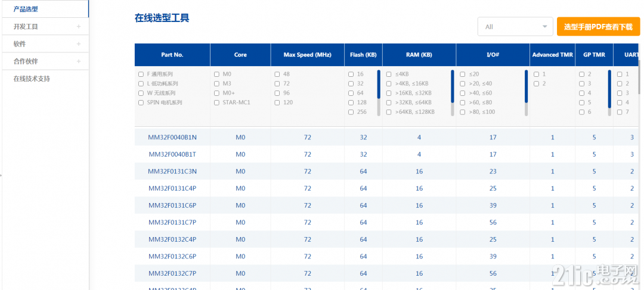Image resolution: width=644 pixels, height=290 pixels.
Task: Open part MM32F0132C4P
Action: (x=172, y=239)
